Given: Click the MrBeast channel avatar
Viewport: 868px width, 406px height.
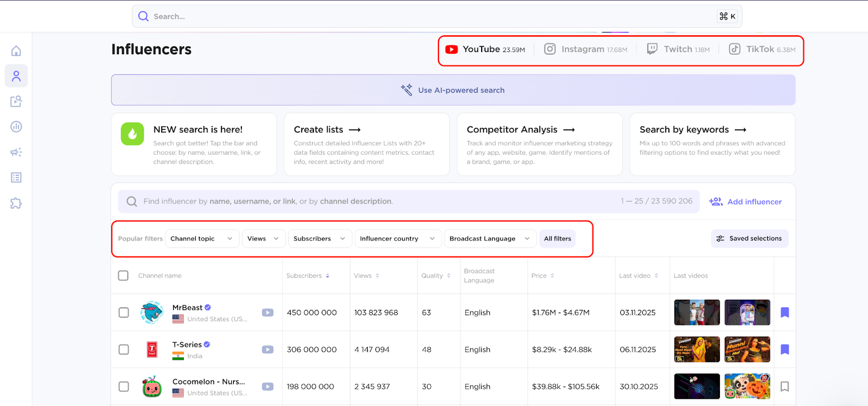Looking at the screenshot, I should [x=152, y=313].
